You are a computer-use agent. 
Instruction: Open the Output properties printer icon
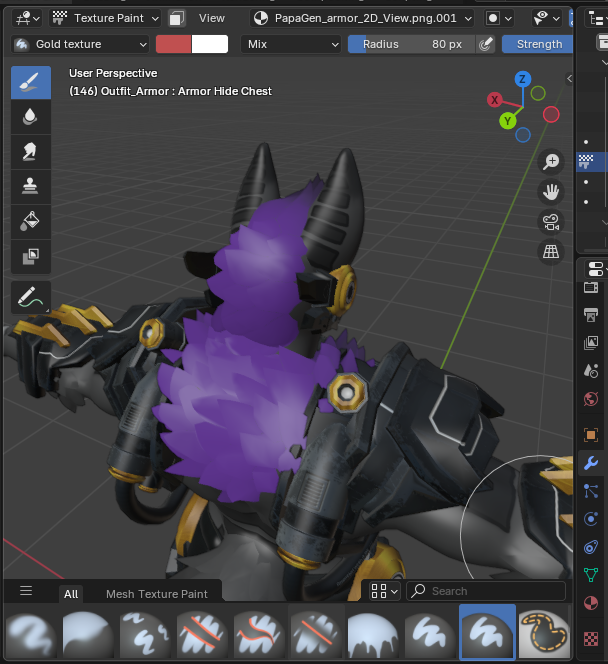[591, 315]
